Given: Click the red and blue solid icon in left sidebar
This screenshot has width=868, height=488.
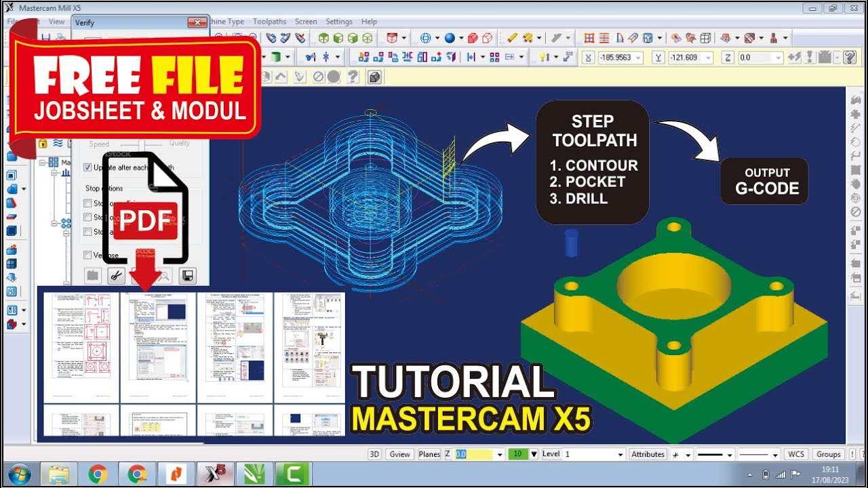Looking at the screenshot, I should pos(12,325).
